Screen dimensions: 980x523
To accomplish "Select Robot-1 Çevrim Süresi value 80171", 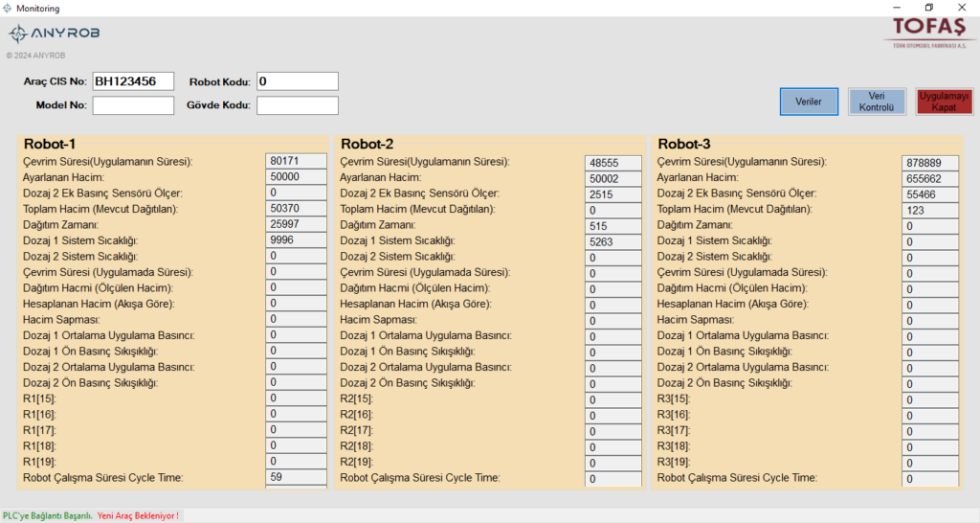I will pos(296,161).
